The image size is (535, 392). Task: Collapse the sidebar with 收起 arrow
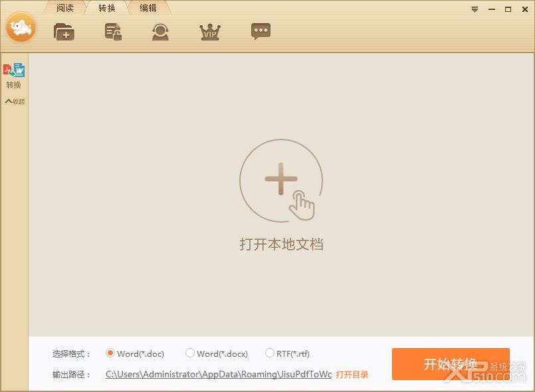tap(15, 102)
